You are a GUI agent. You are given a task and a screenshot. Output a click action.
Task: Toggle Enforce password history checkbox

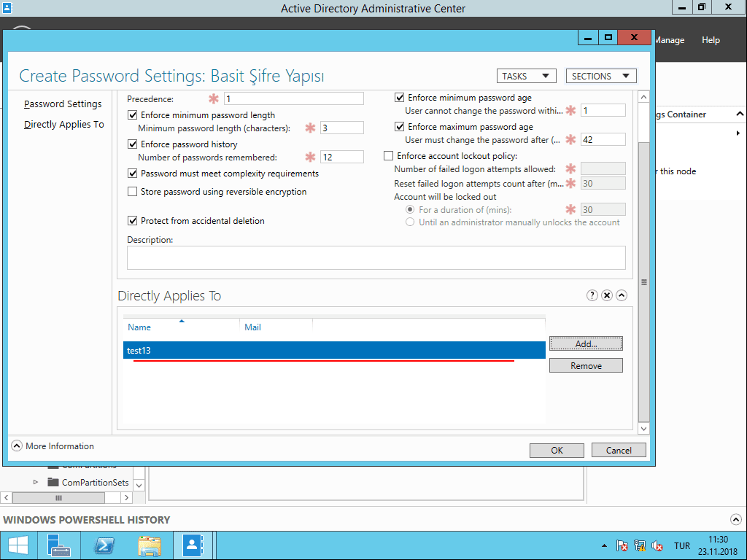[133, 144]
